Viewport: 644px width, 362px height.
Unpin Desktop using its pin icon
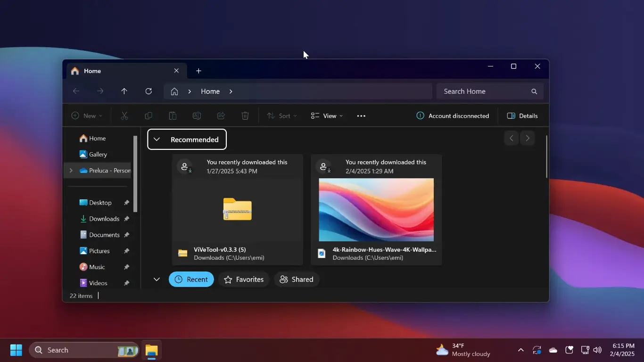click(126, 203)
